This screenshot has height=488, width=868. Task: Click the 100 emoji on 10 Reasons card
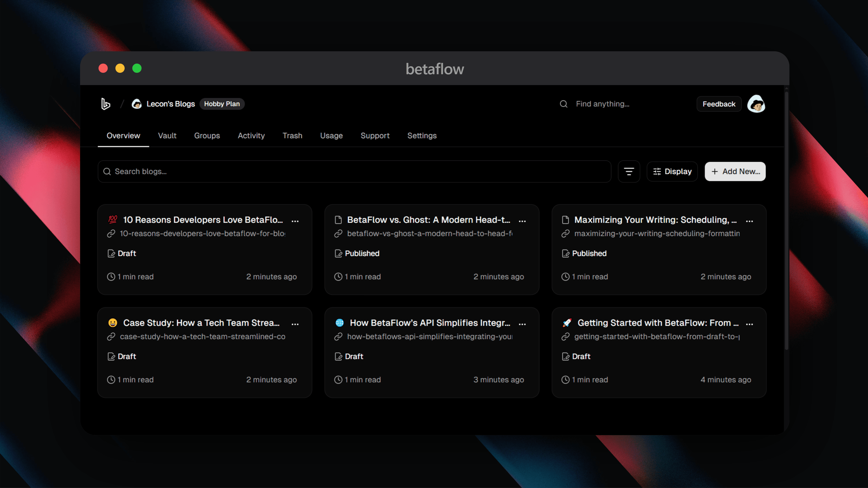click(113, 220)
